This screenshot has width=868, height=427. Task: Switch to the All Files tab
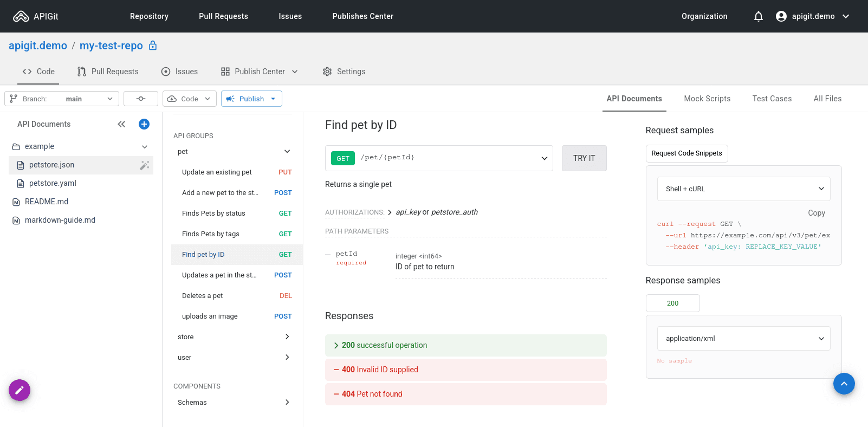click(827, 99)
